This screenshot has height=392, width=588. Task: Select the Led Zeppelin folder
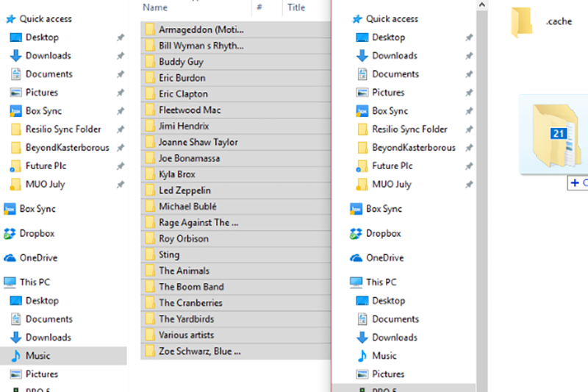tap(184, 190)
